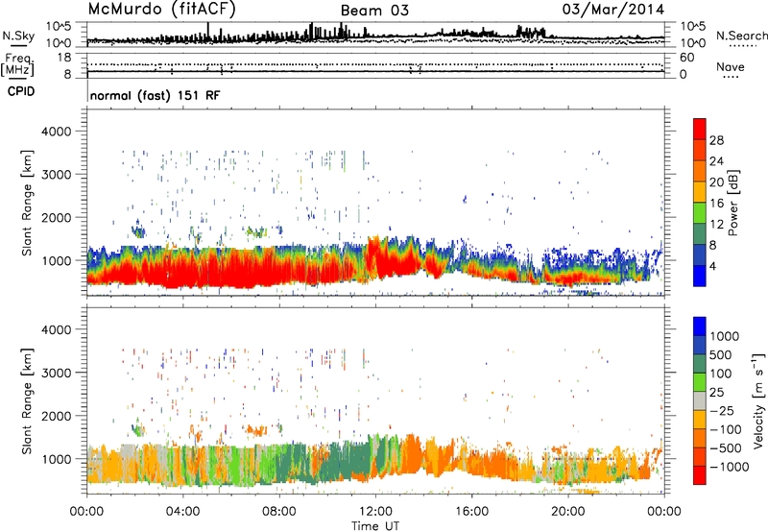Viewport: 768px width, 532px height.
Task: Click the '1000' tick on the velocity panel
Action: (x=56, y=458)
